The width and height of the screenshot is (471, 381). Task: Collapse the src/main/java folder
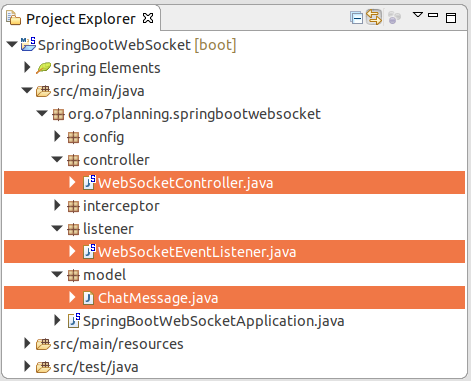pos(27,90)
